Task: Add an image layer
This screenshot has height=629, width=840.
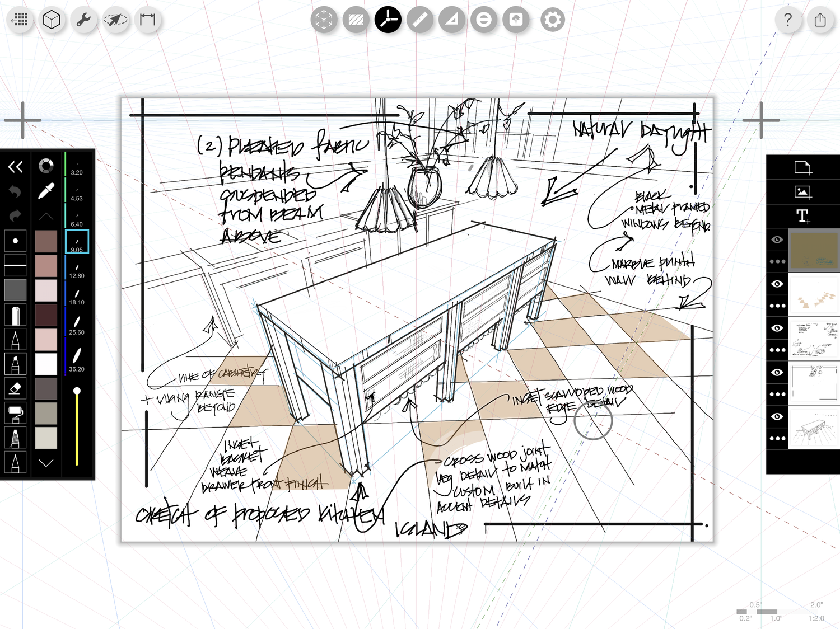Action: (x=803, y=192)
